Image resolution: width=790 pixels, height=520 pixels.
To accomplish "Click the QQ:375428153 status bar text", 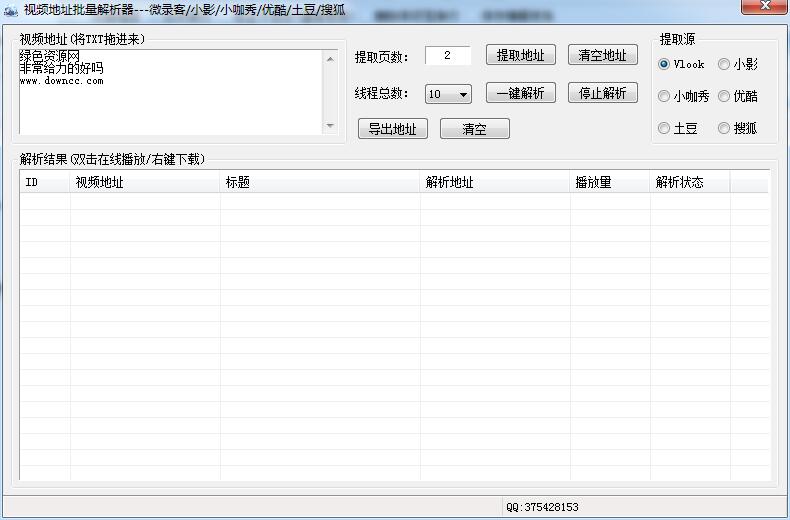I will point(543,507).
